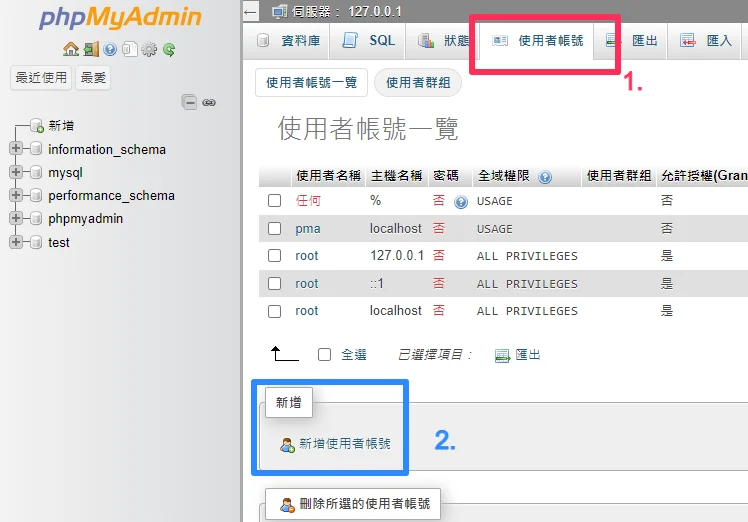Expand the mysql database node
Viewport: 748px width, 522px height.
click(15, 171)
